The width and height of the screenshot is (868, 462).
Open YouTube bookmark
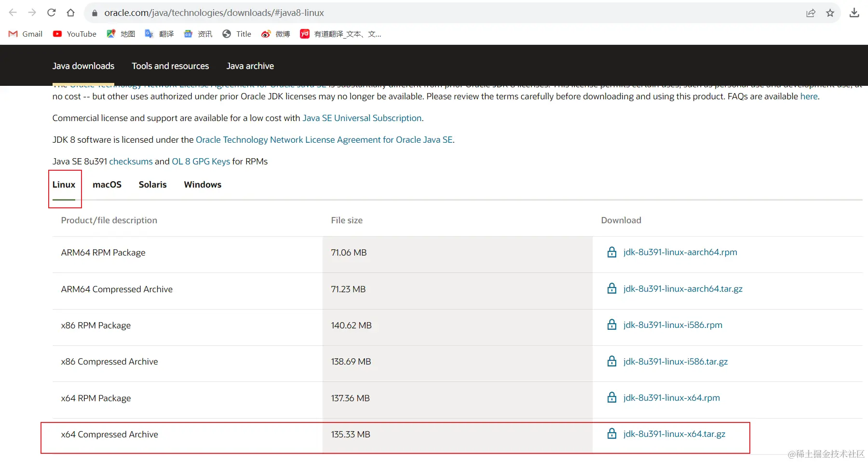75,34
